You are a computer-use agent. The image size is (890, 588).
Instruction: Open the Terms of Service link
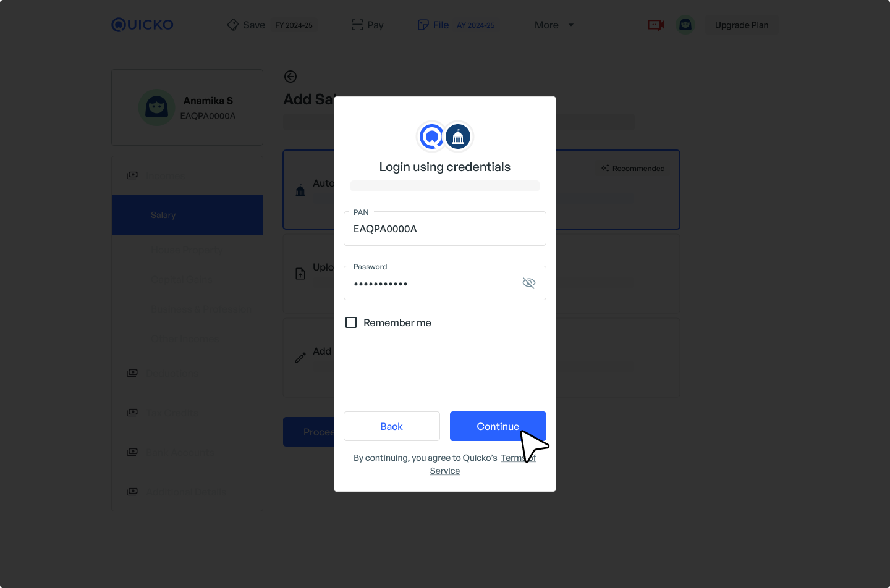483,464
